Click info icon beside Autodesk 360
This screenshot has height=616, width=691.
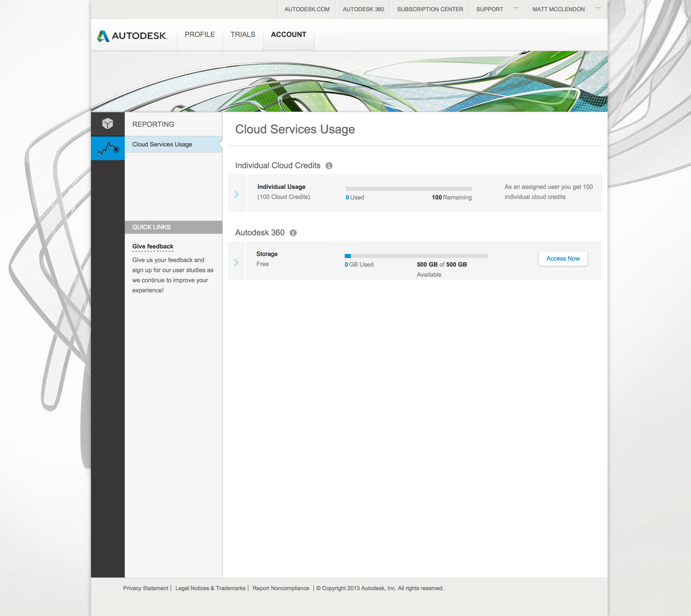click(x=293, y=233)
